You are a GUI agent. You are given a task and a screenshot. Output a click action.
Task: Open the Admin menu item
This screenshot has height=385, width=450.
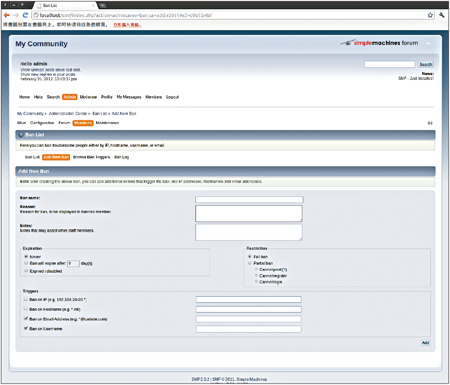click(x=70, y=97)
